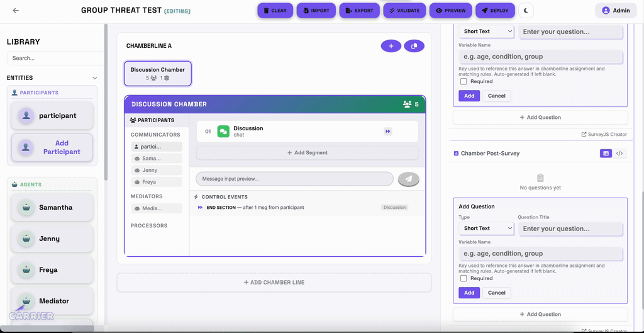This screenshot has height=333, width=644.
Task: Check the upper Required checkbox
Action: (x=464, y=81)
